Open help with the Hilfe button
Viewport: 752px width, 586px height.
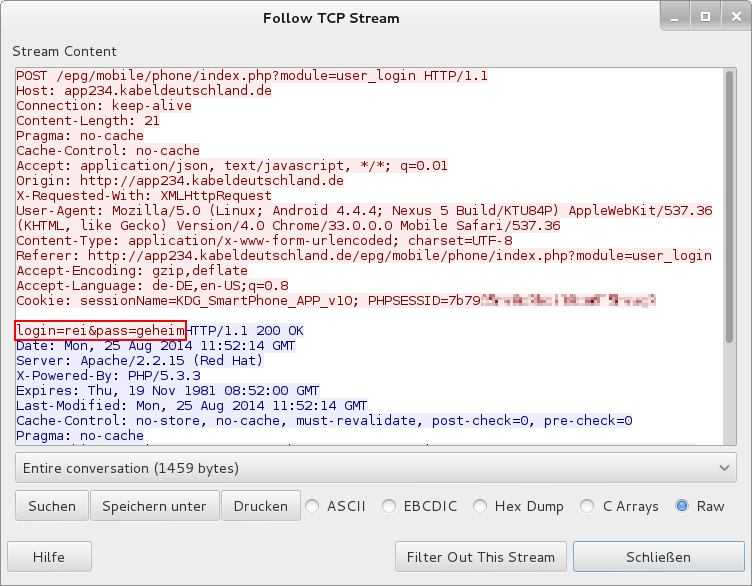(x=49, y=557)
